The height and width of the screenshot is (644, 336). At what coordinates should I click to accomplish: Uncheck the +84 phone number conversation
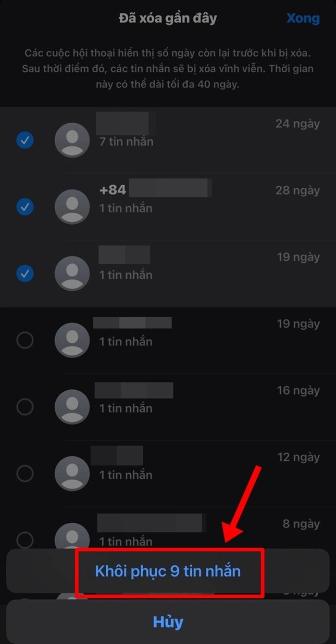25,207
